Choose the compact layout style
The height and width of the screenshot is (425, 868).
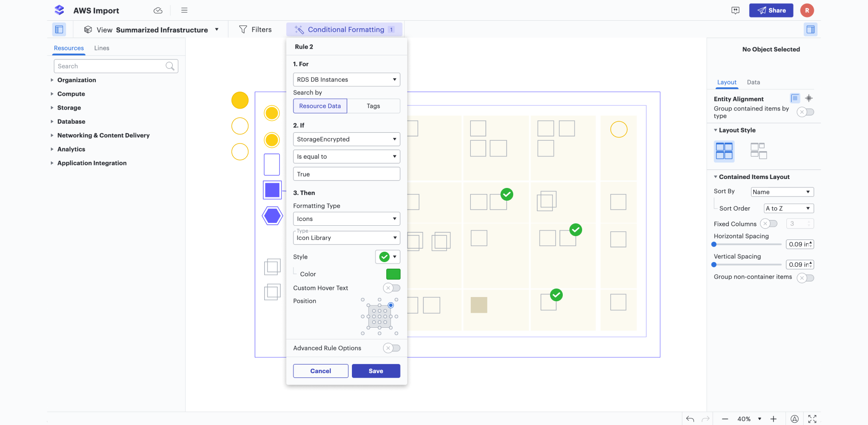click(759, 151)
